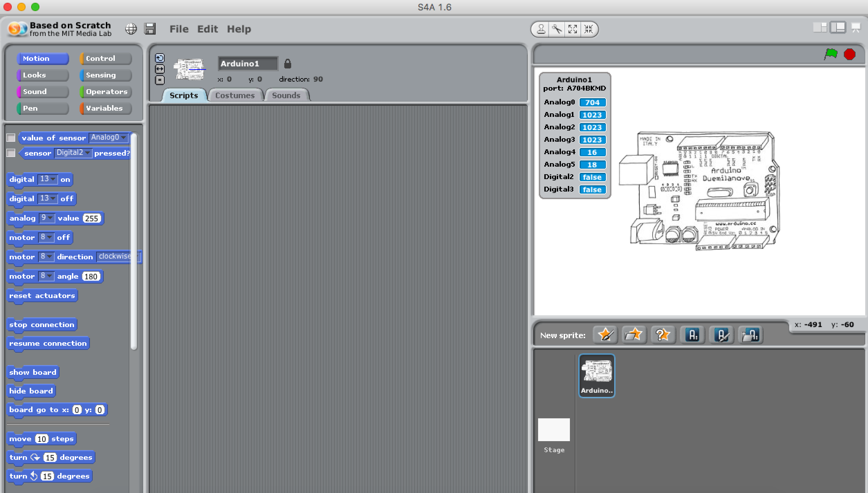Check the sensor pressed checkbox
The image size is (868, 493).
(x=11, y=153)
